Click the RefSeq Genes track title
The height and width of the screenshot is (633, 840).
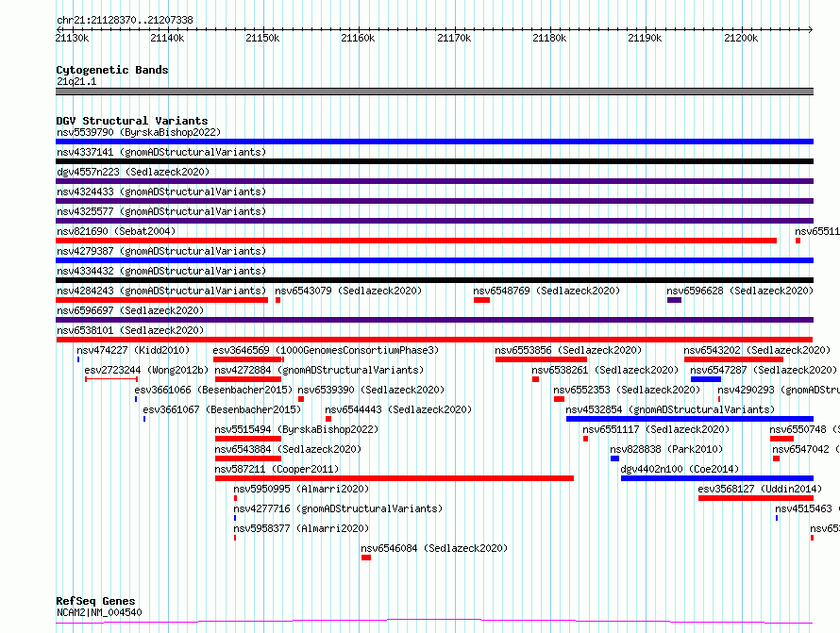tap(95, 602)
